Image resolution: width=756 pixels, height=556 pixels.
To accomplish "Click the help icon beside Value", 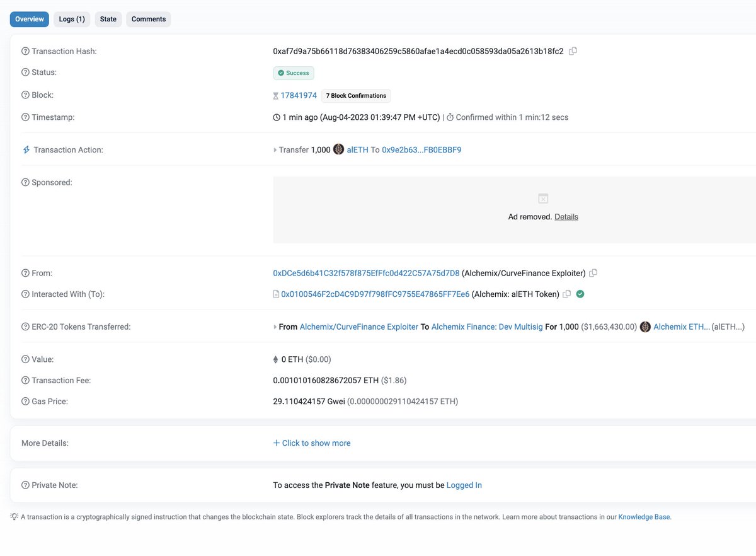I will (25, 359).
